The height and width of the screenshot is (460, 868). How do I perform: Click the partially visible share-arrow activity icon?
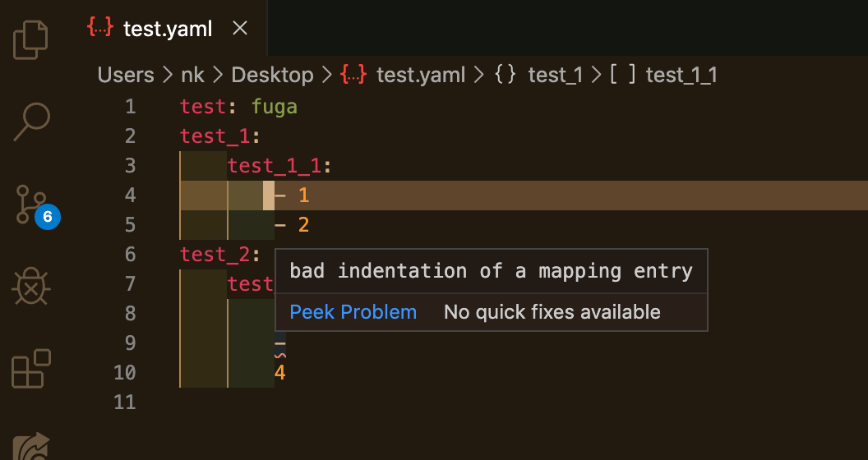pos(31,445)
